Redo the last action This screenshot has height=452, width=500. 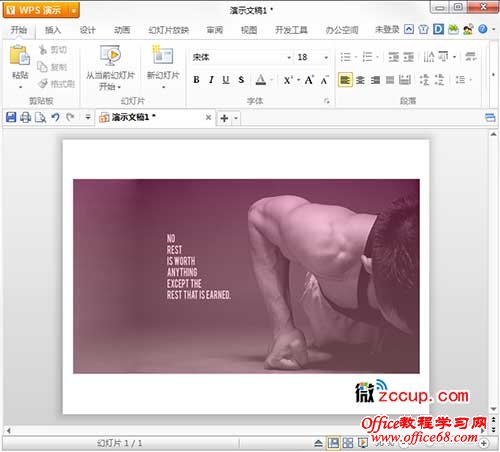point(70,117)
